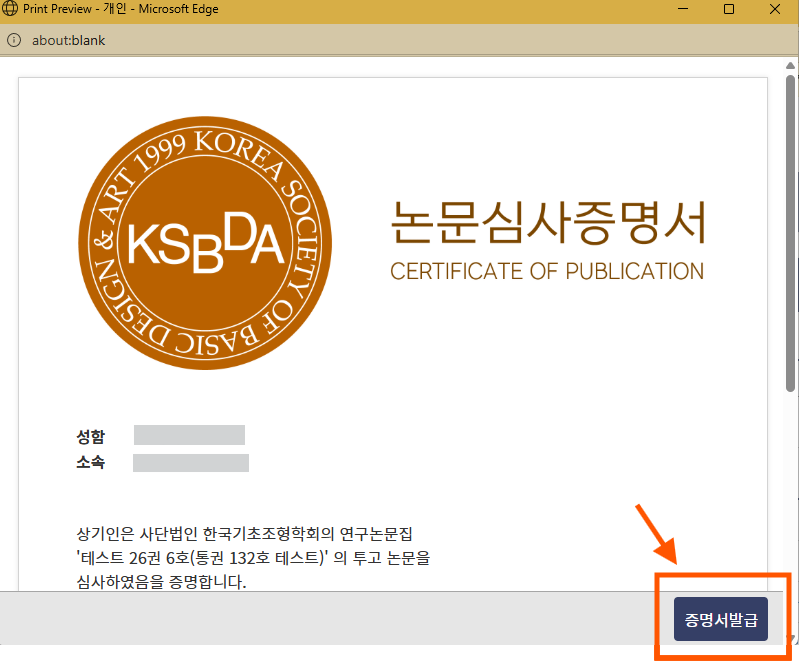Click the scrollbar up arrow
The image size is (799, 661).
pos(790,65)
